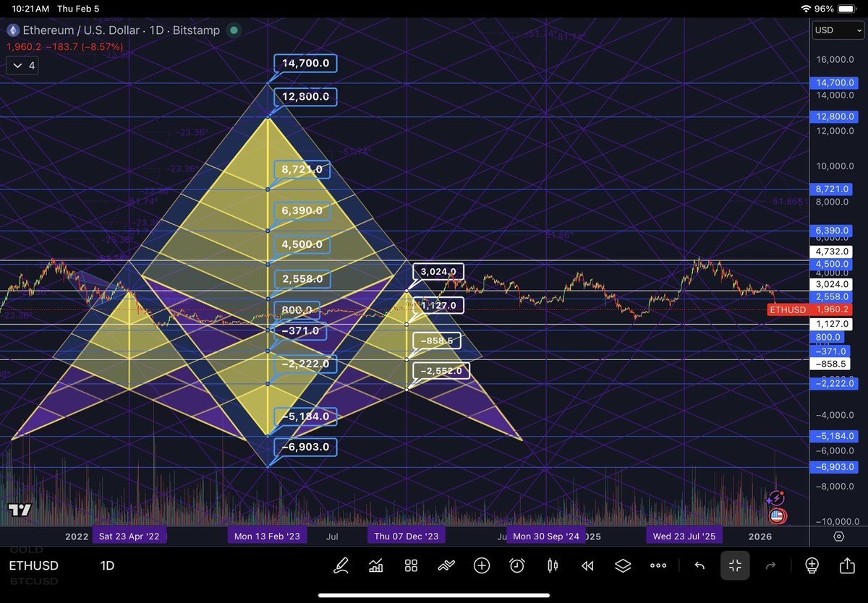Image resolution: width=868 pixels, height=603 pixels.
Task: Select the 8,721.0 callout in the pyramid
Action: click(x=302, y=170)
